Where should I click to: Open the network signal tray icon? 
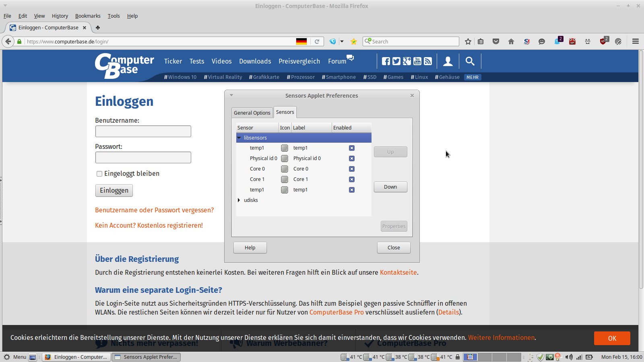pyautogui.click(x=579, y=357)
